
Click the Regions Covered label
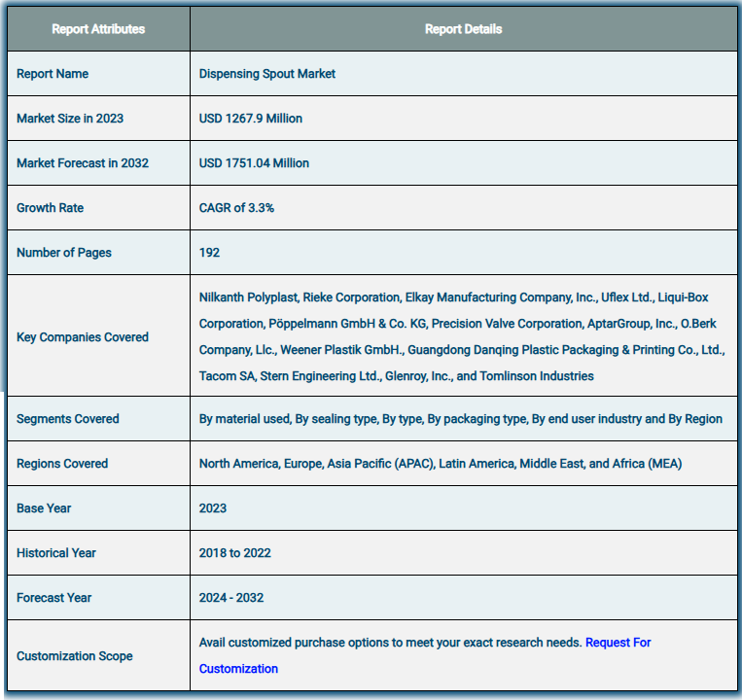(x=62, y=464)
